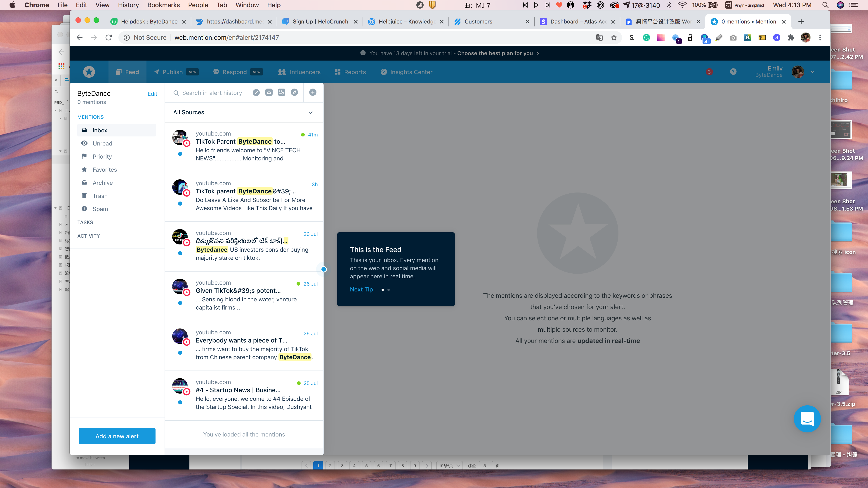Click the plus icon beside search bar
This screenshot has width=868, height=488.
[x=313, y=93]
